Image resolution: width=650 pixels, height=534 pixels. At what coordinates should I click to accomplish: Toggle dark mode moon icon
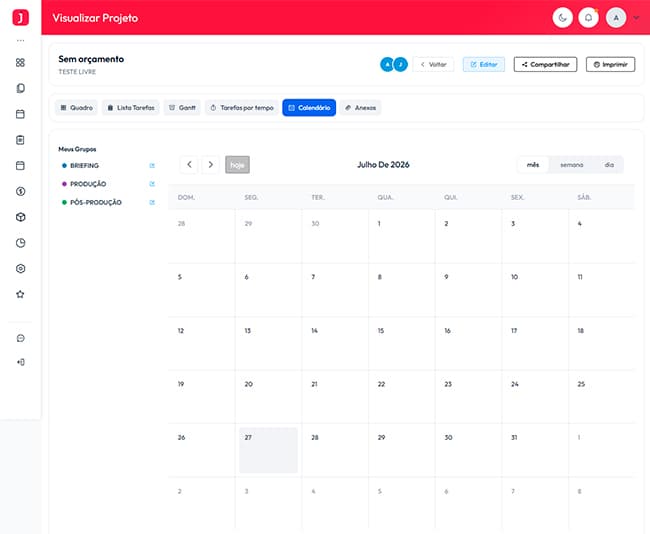[x=563, y=18]
